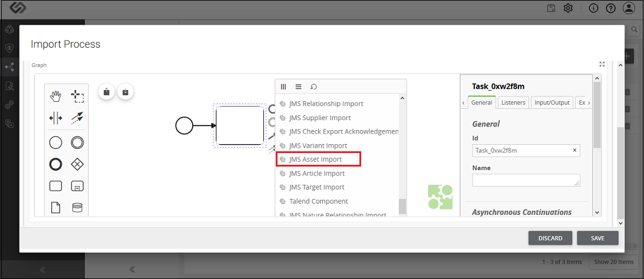Activate the Global Connect arrow tool

(77, 118)
